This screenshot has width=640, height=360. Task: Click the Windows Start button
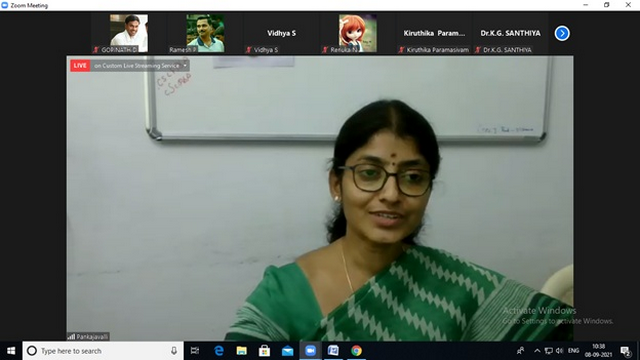11,351
